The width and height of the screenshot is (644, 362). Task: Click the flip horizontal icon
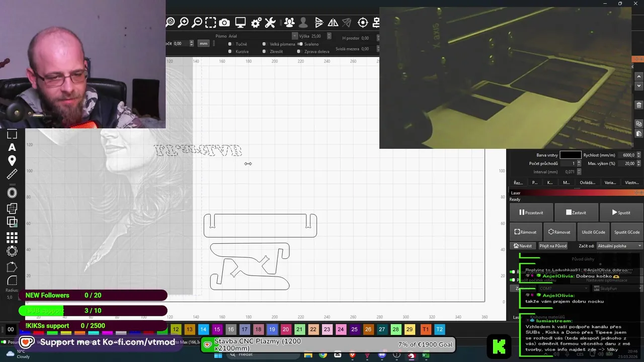click(319, 23)
